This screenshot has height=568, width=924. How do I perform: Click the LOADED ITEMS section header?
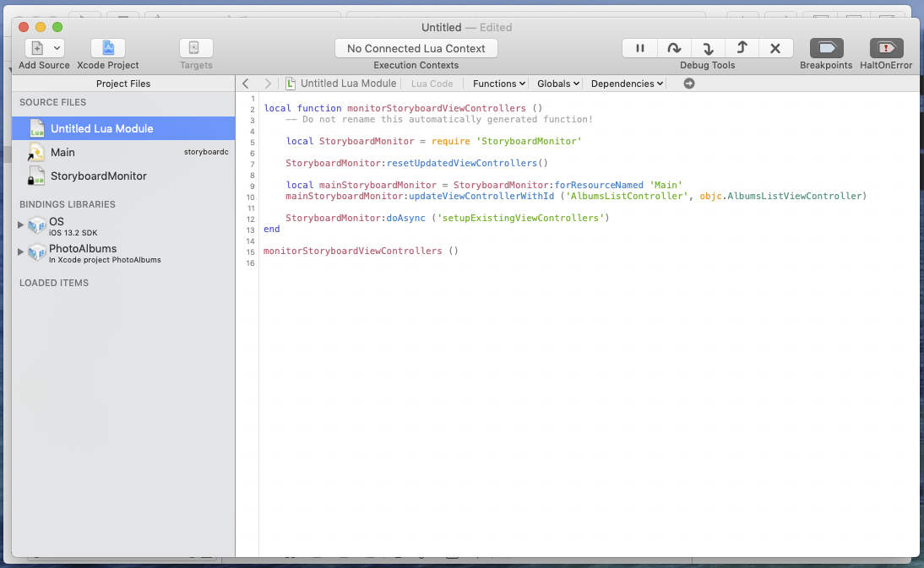click(x=53, y=283)
